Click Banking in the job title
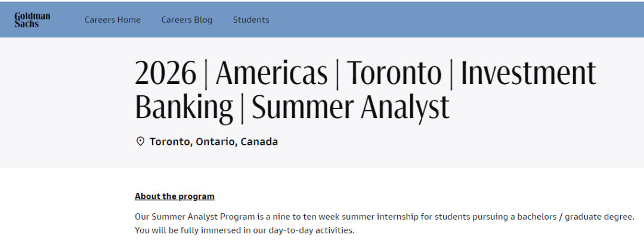 (x=184, y=107)
